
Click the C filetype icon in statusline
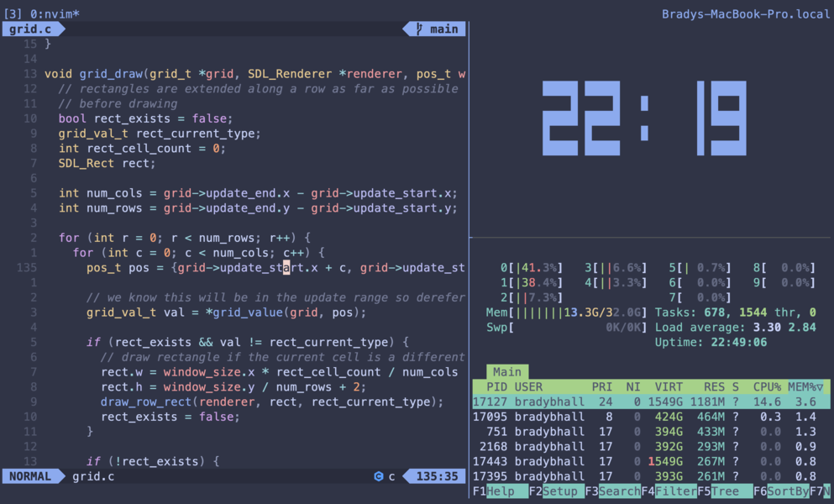[x=378, y=476]
